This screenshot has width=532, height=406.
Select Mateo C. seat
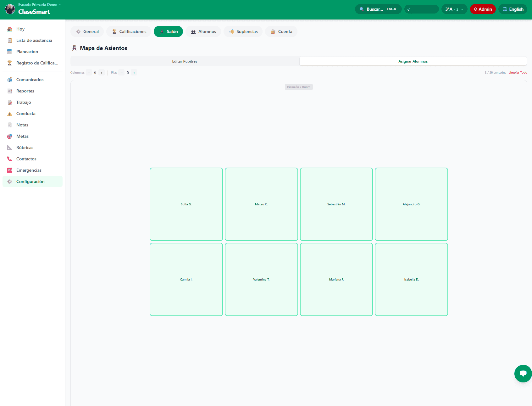pyautogui.click(x=261, y=204)
